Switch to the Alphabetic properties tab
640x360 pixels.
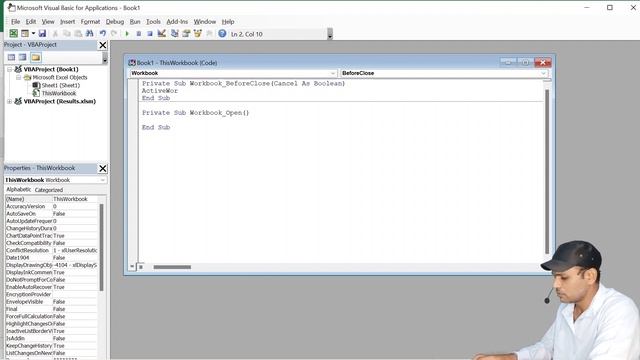click(x=18, y=190)
